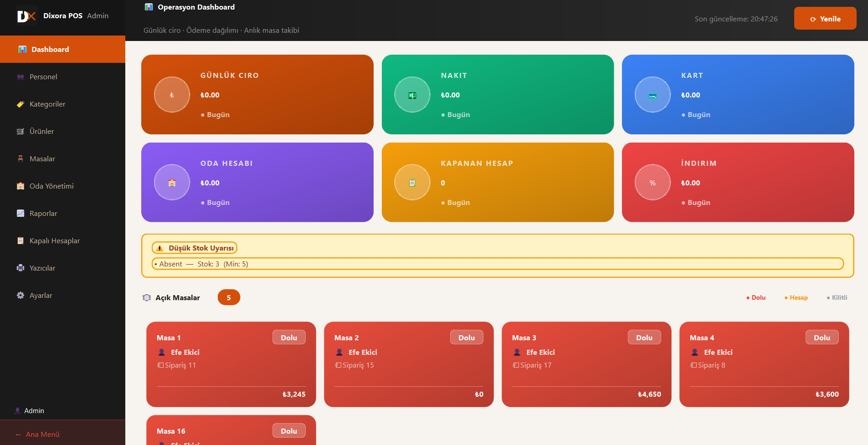Open Personel from the sidebar menu
The image size is (868, 445).
tap(62, 77)
